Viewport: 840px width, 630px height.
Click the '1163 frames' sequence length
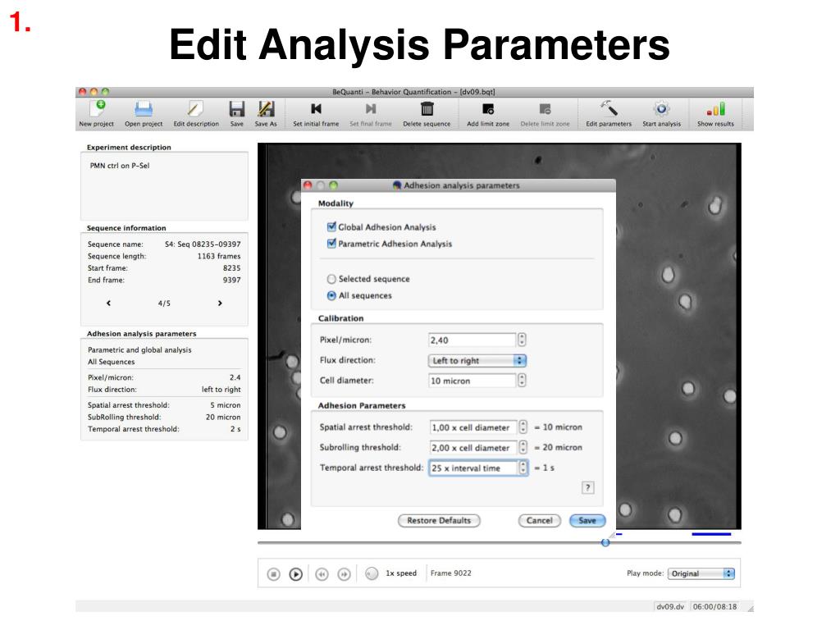point(218,256)
